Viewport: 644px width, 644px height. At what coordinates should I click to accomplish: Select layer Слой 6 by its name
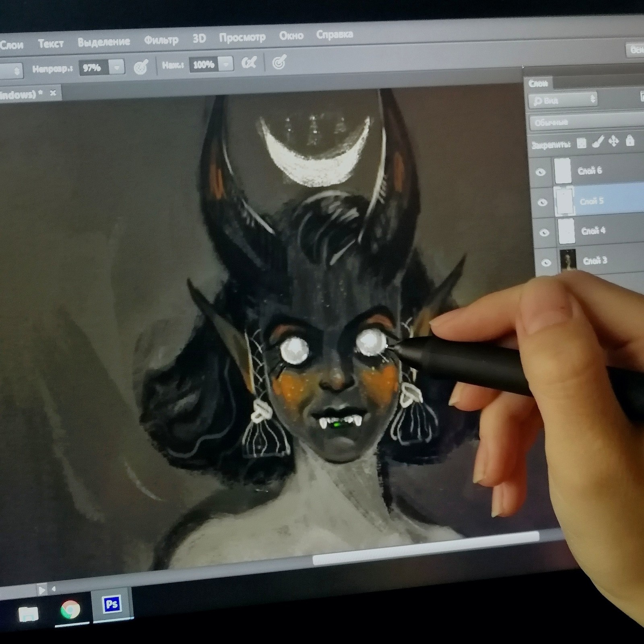pos(590,171)
